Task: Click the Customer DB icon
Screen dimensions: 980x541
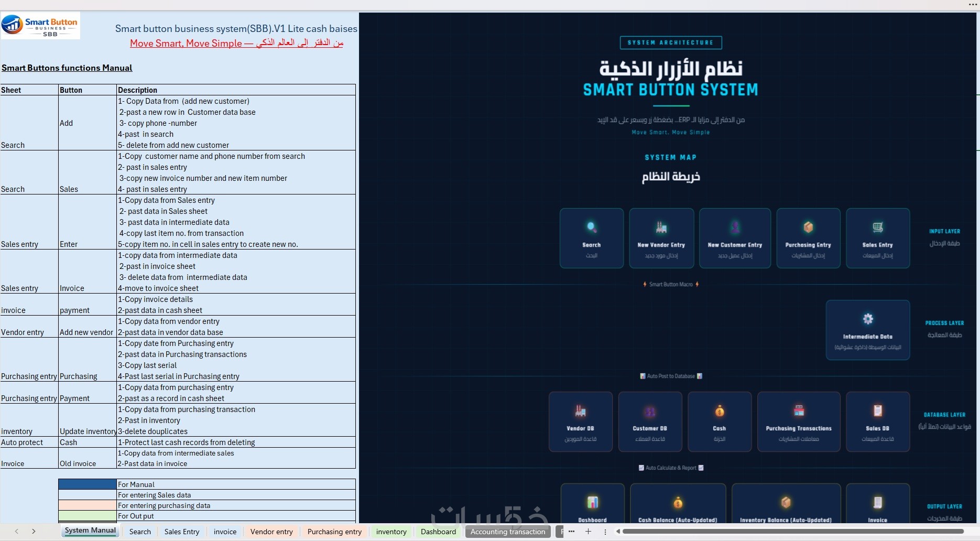Action: (x=650, y=412)
